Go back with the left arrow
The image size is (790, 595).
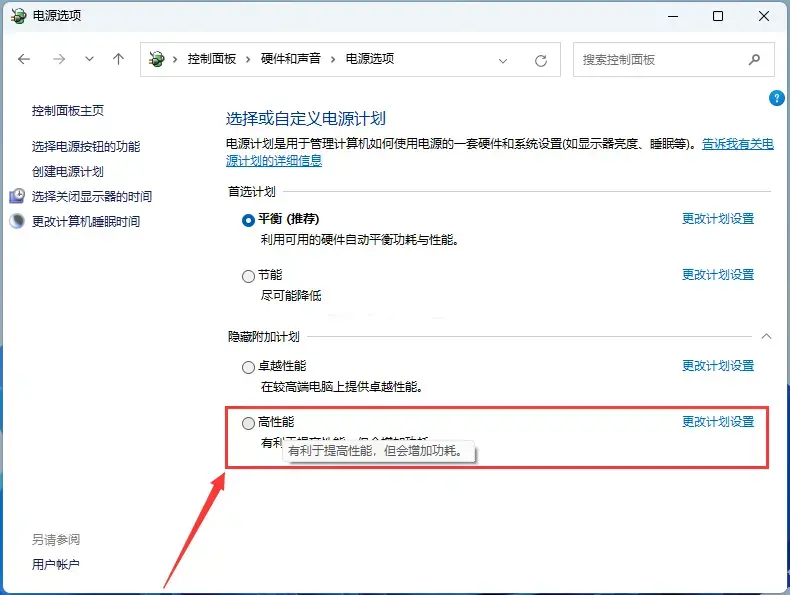[24, 59]
